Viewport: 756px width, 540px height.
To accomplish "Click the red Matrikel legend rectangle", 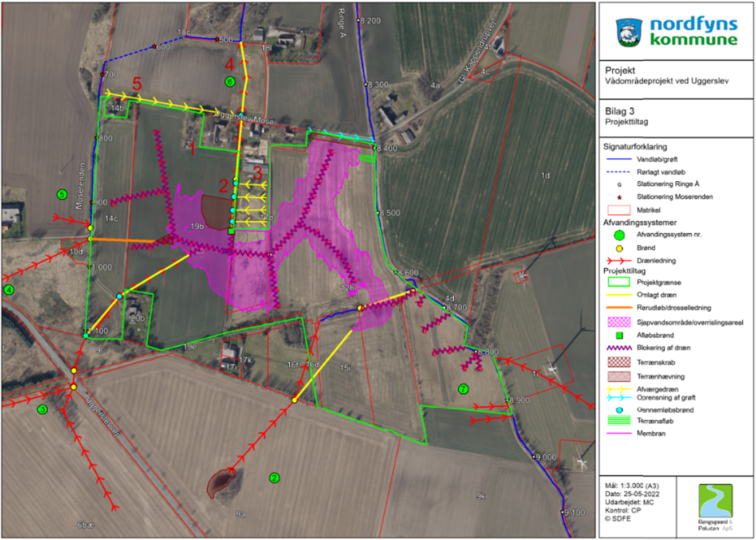I will pos(619,210).
